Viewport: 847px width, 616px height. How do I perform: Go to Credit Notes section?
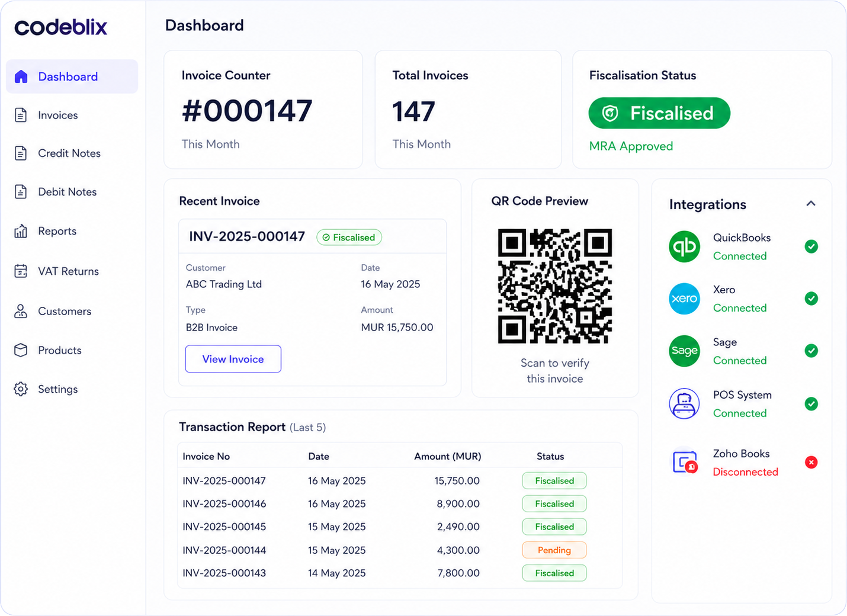pyautogui.click(x=69, y=153)
